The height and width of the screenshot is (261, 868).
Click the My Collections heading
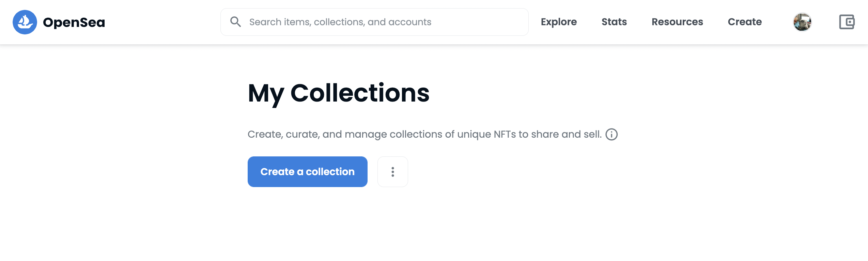[338, 93]
